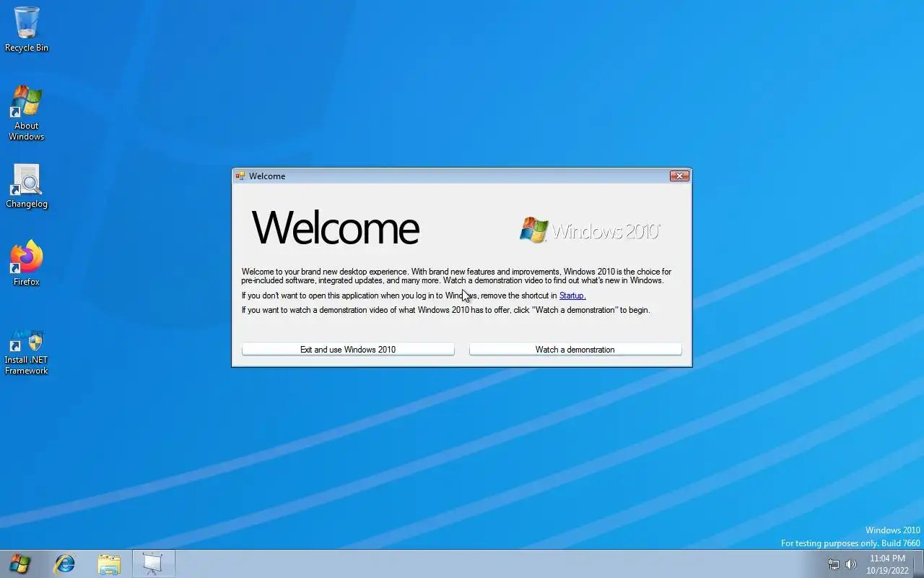This screenshot has width=924, height=578.
Task: Select the Welcome app taskbar button
Action: coord(153,564)
